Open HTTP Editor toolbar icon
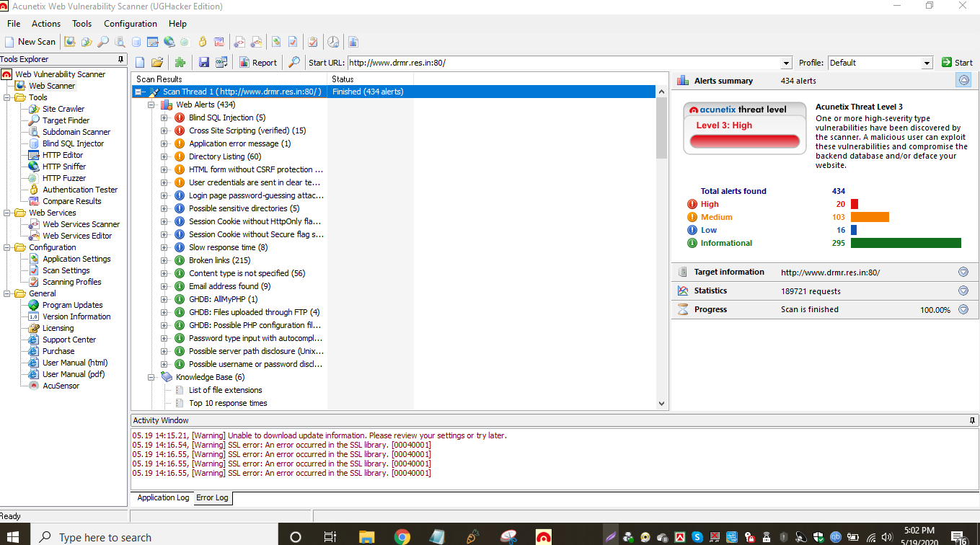The image size is (980, 545). tap(153, 42)
